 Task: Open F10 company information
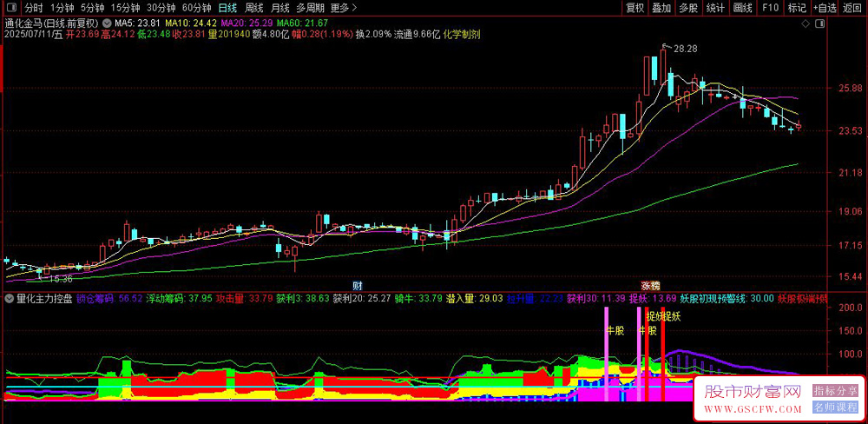(770, 8)
